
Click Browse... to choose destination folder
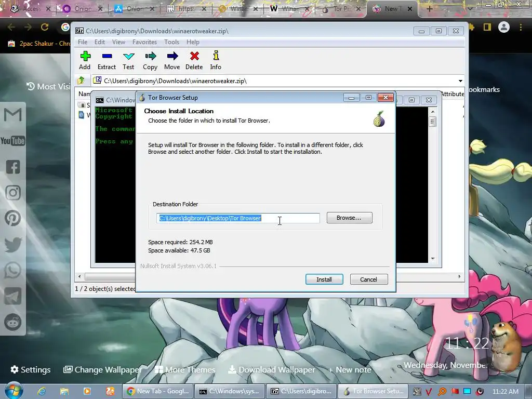click(349, 218)
